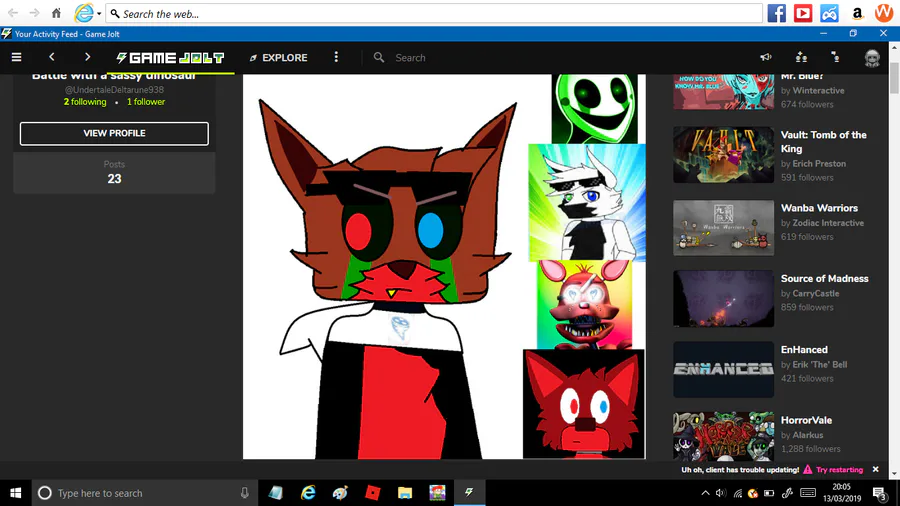The image size is (900, 506).
Task: Open the megaphone announcements icon
Action: tap(766, 57)
